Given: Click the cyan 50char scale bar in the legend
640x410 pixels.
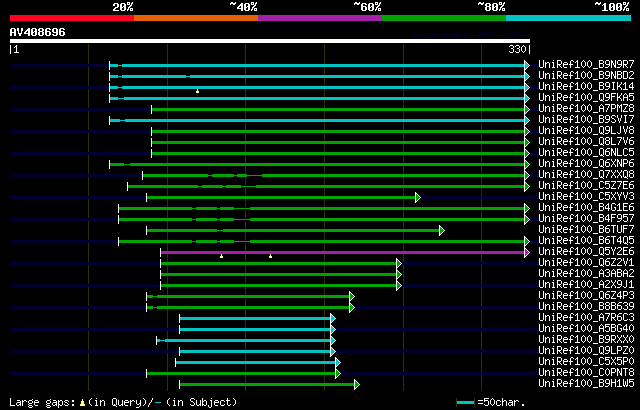Looking at the screenshot, I should pos(466,403).
